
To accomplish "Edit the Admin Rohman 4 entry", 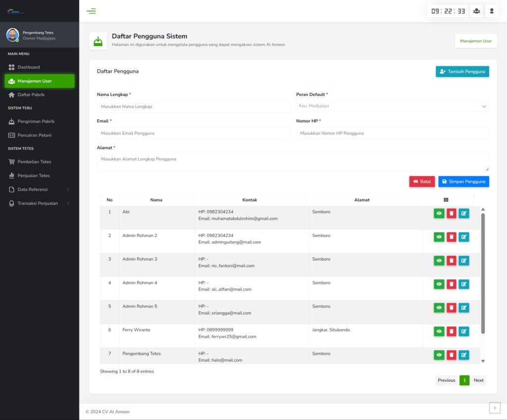I will [x=463, y=284].
